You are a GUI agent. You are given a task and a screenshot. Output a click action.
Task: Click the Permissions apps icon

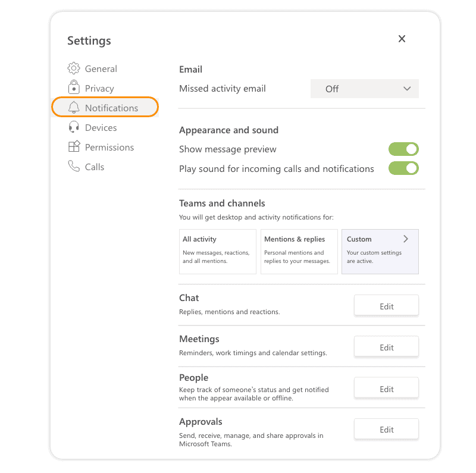pyautogui.click(x=74, y=146)
